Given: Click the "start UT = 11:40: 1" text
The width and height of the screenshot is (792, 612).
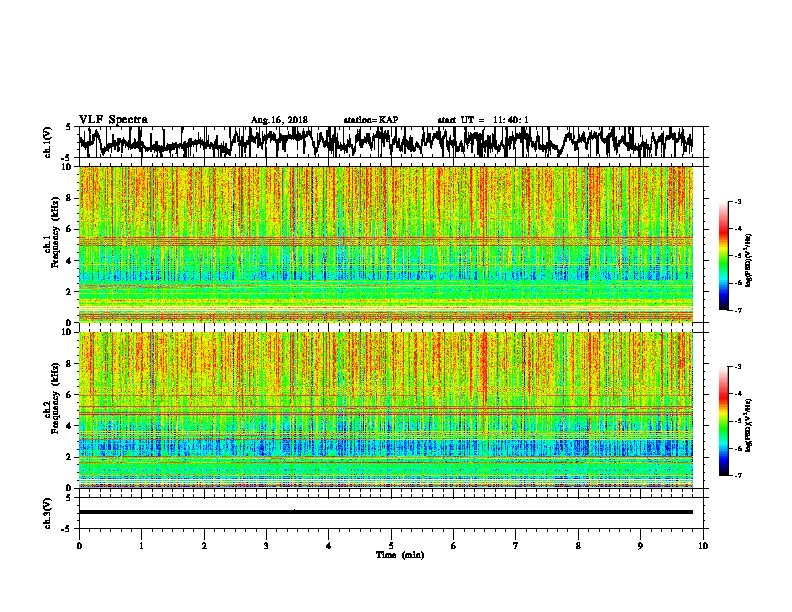Looking at the screenshot, I should pyautogui.click(x=483, y=120).
